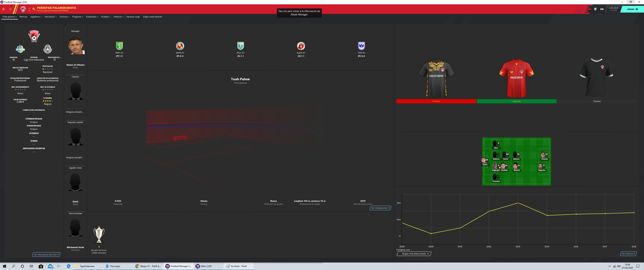The image size is (644, 270).
Task: Open the FM menu logo
Action: tap(602, 9)
